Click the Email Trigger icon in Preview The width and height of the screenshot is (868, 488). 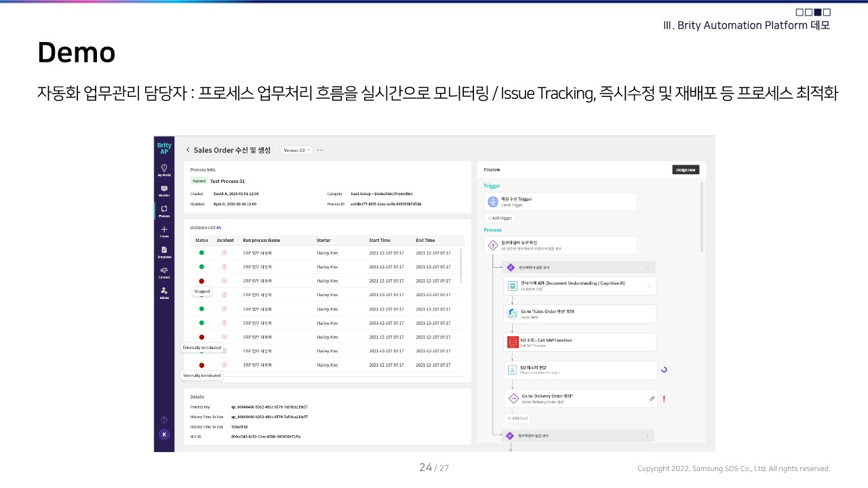[x=493, y=202]
